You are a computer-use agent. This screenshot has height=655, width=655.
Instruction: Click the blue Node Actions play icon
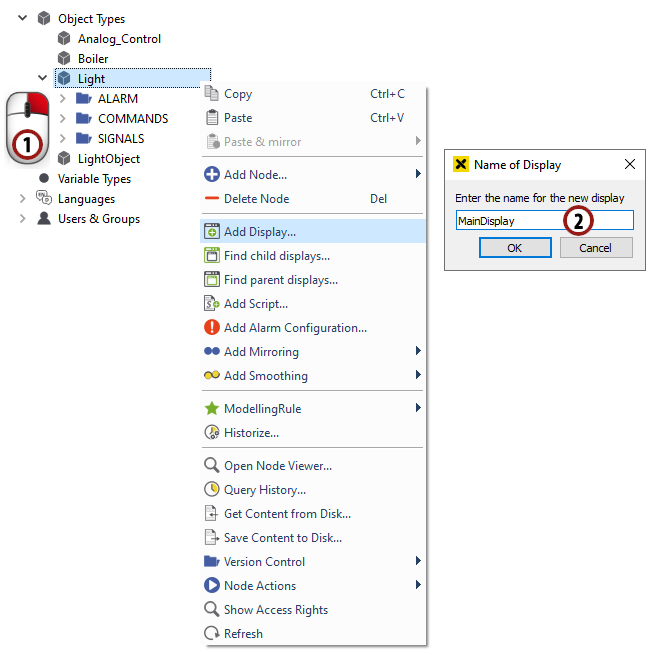(211, 585)
